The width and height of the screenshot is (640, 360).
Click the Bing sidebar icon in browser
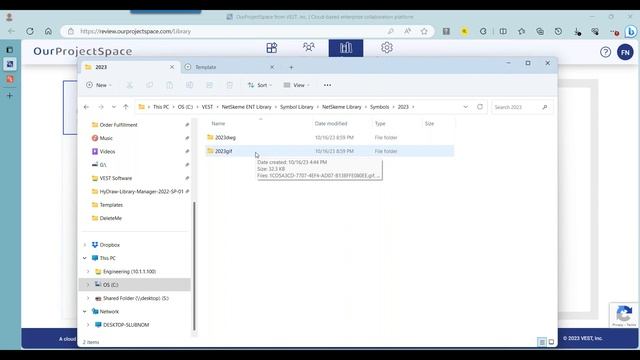(631, 31)
